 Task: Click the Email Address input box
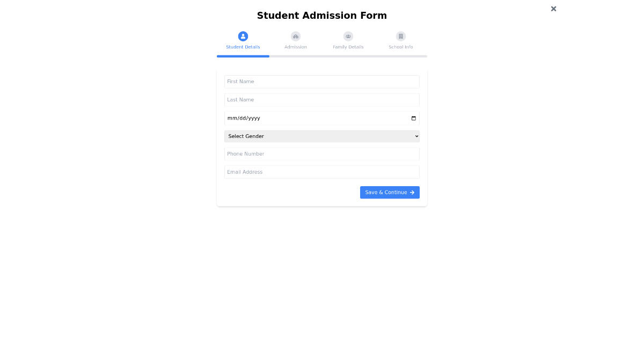(322, 172)
